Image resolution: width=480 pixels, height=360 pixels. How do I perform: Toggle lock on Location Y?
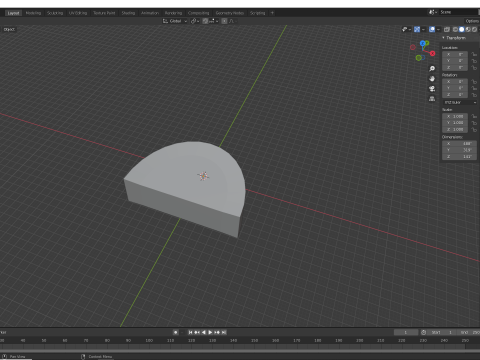click(474, 61)
